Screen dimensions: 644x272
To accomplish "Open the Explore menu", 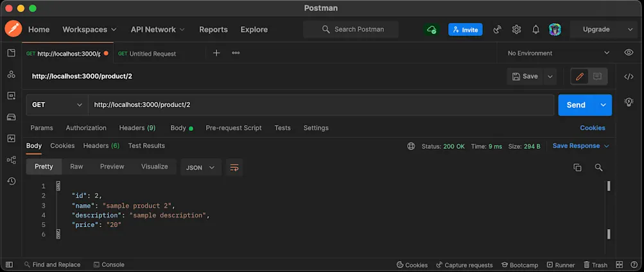I will coord(254,30).
